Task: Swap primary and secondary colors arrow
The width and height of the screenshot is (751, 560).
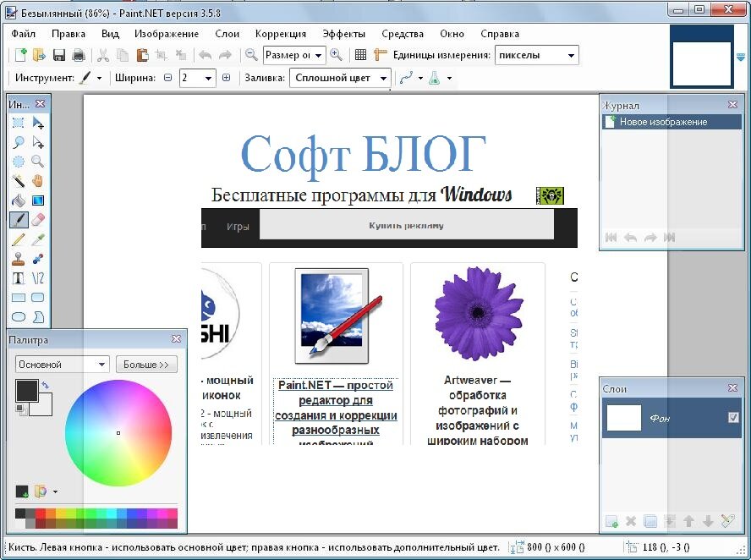Action: click(46, 385)
